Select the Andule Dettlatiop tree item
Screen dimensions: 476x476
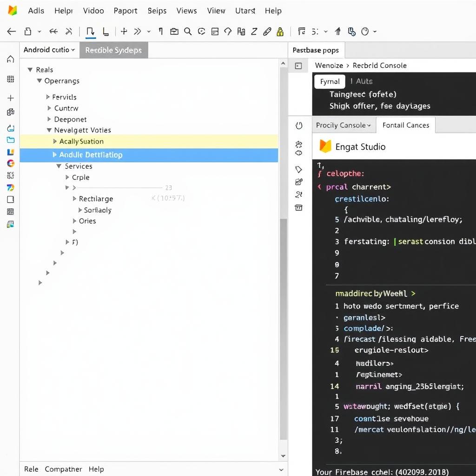pyautogui.click(x=91, y=155)
